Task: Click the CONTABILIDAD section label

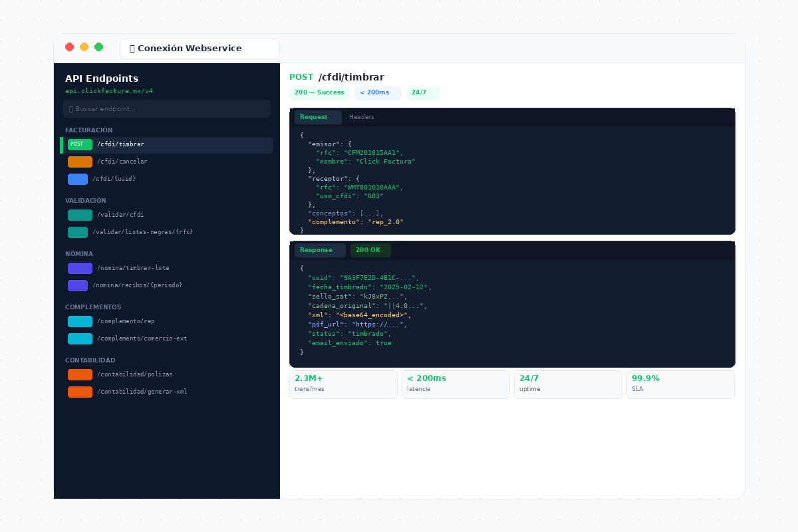Action: point(90,360)
